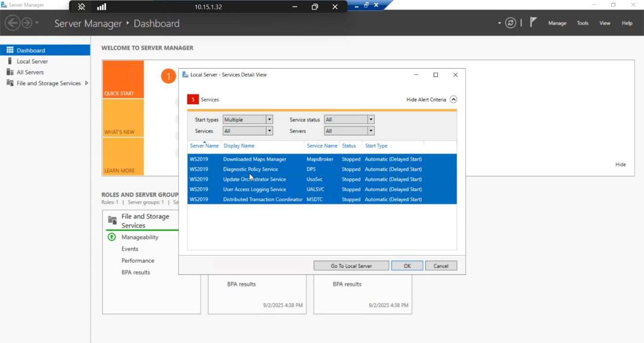Click the Local Server icon in sidebar
Viewport: 644px width, 343px height.
coord(10,61)
